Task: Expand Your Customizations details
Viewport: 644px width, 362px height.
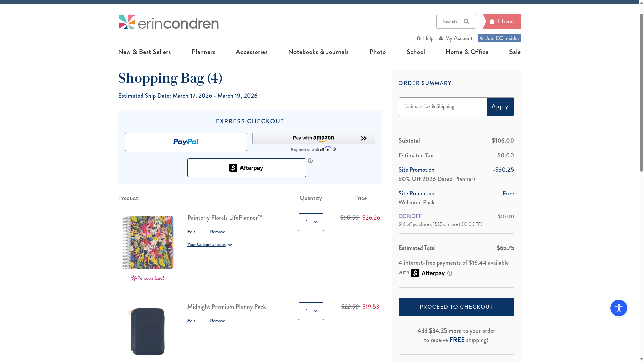Action: tap(210, 245)
